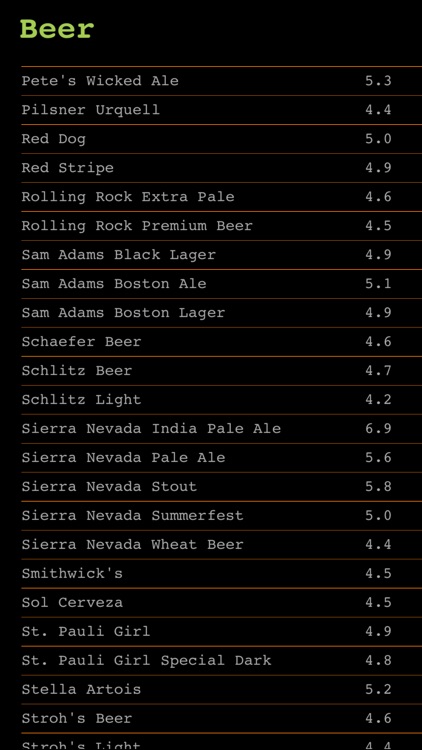Choose Sam Adams Boston Ale
This screenshot has height=750, width=422.
(x=222, y=284)
